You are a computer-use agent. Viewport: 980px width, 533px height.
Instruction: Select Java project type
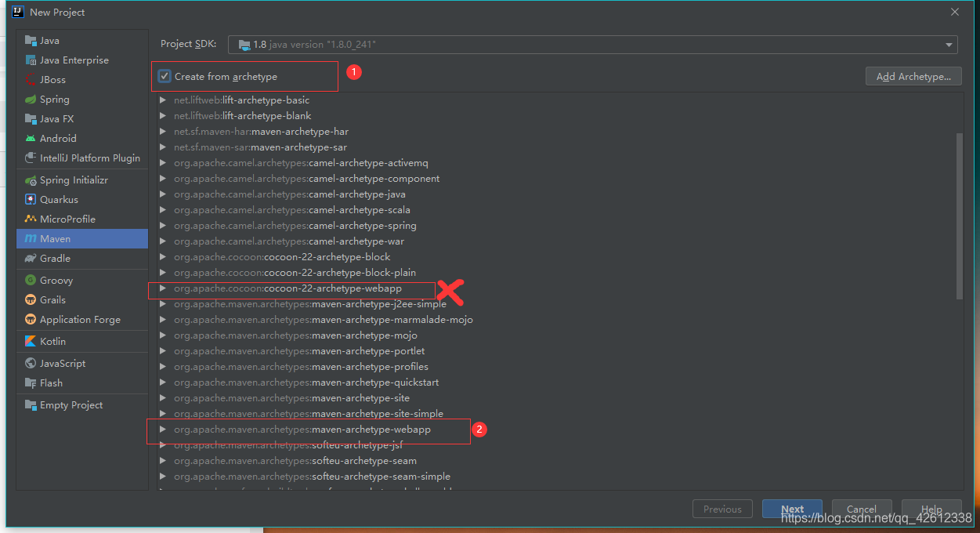coord(82,41)
